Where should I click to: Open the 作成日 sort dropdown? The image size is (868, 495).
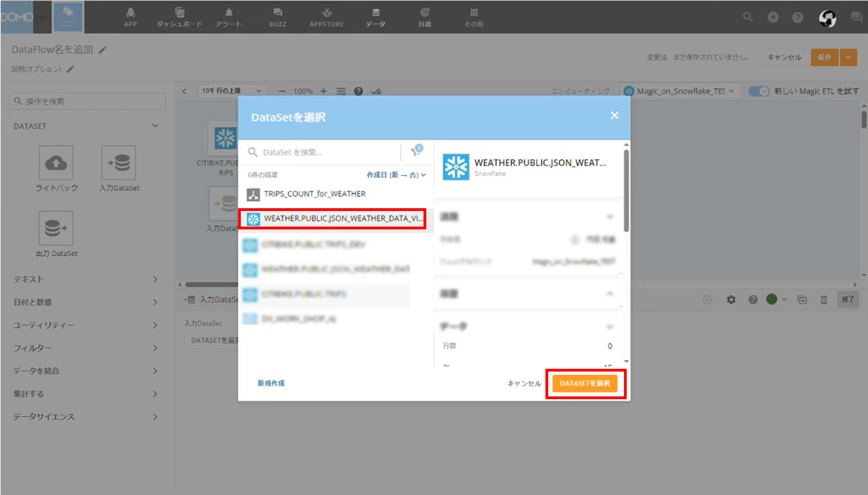[x=396, y=175]
